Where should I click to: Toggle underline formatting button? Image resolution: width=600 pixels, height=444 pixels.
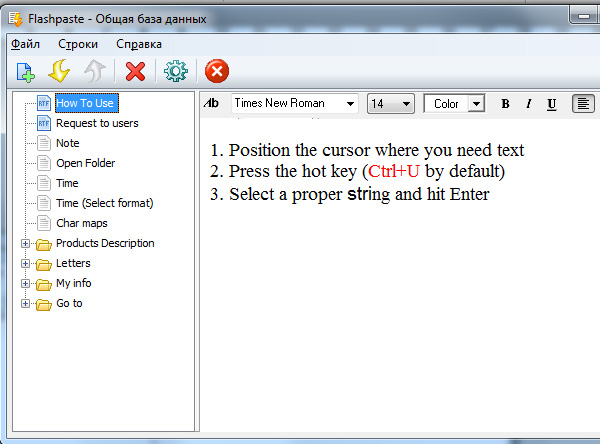(553, 104)
